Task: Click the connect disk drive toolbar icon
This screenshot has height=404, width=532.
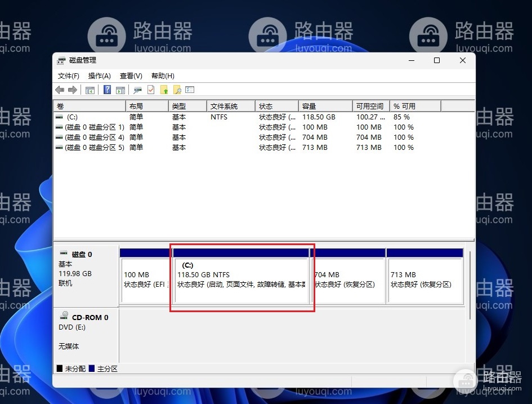Action: coord(137,90)
